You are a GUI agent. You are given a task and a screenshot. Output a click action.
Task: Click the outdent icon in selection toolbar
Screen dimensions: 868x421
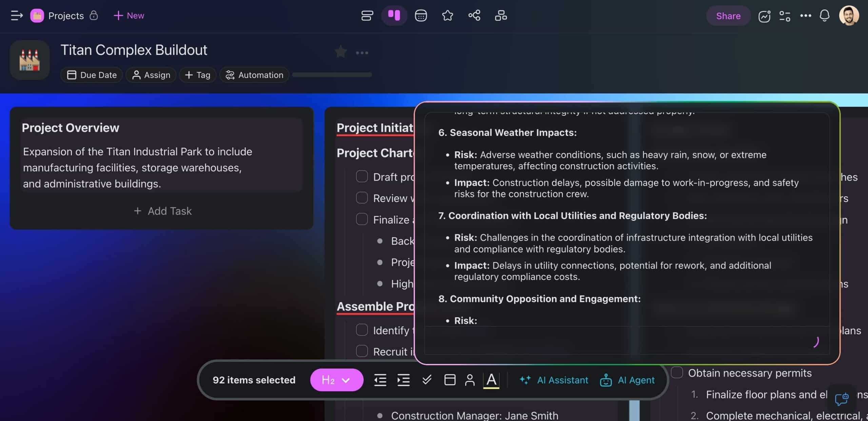point(380,380)
